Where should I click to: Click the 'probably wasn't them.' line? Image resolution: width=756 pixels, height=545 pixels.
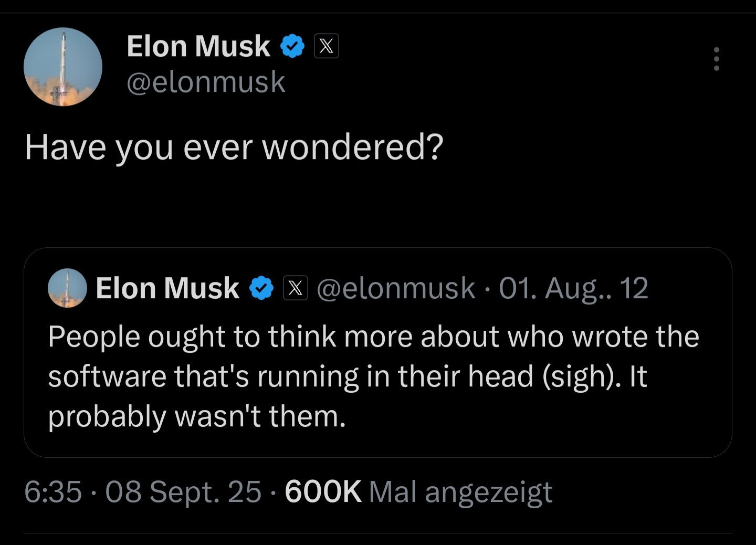tap(197, 416)
